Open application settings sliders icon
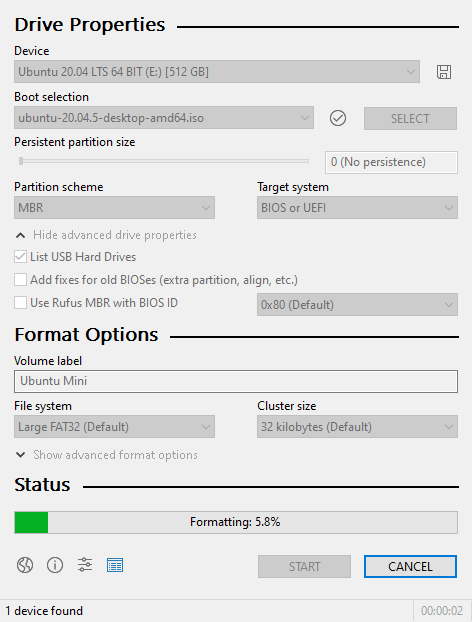Screen dimensions: 472x622 click(85, 565)
